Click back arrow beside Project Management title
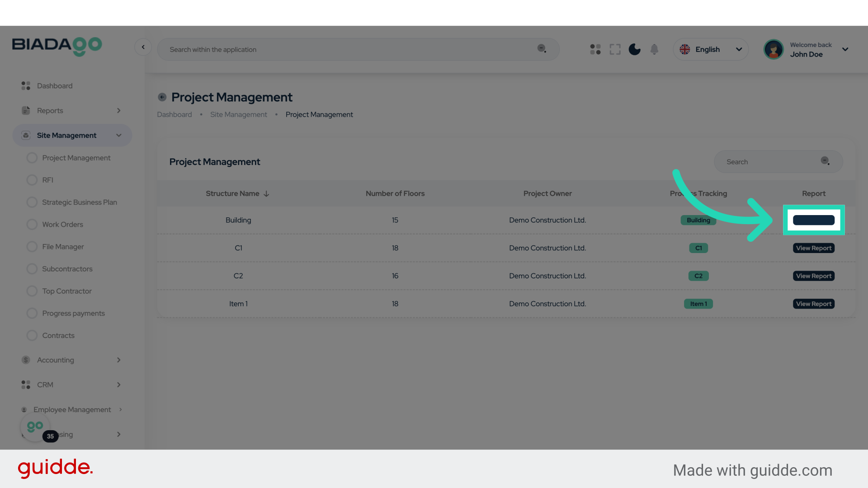Screen dimensions: 868x488 click(x=162, y=97)
